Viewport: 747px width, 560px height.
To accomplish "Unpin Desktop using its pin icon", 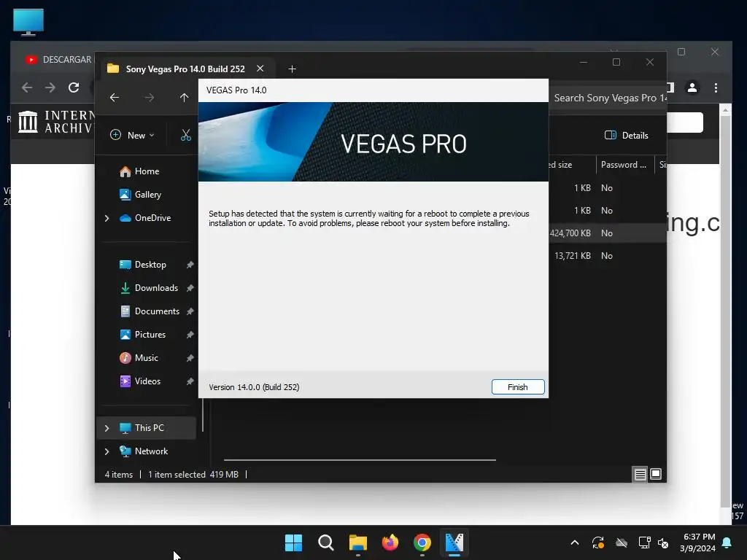I will point(190,265).
